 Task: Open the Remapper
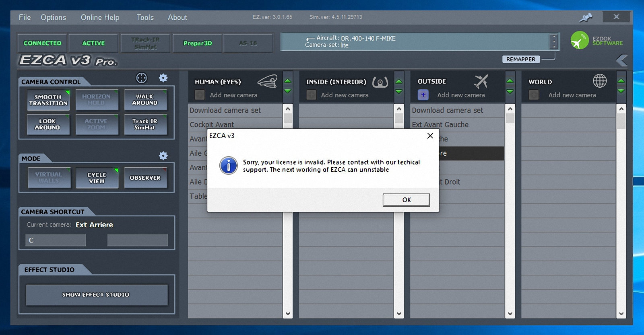pyautogui.click(x=521, y=59)
